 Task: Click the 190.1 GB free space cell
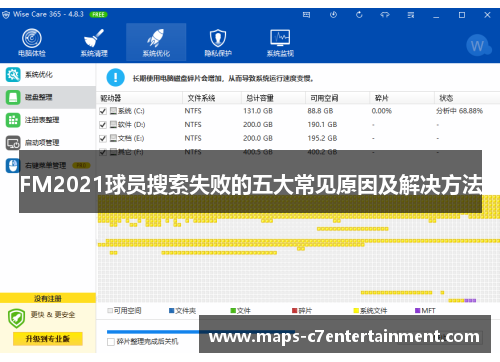point(322,125)
